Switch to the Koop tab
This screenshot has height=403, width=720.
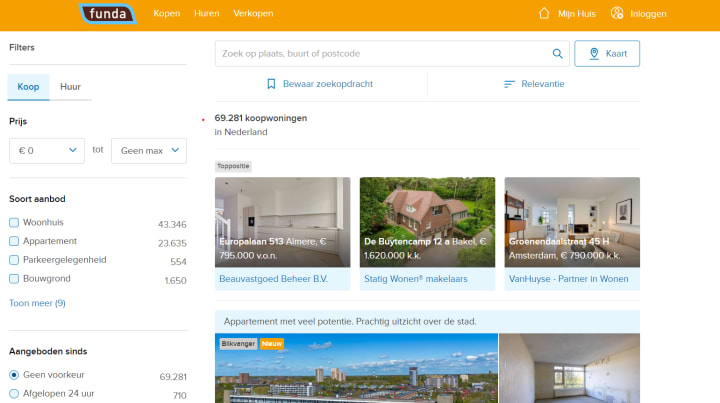[x=28, y=87]
